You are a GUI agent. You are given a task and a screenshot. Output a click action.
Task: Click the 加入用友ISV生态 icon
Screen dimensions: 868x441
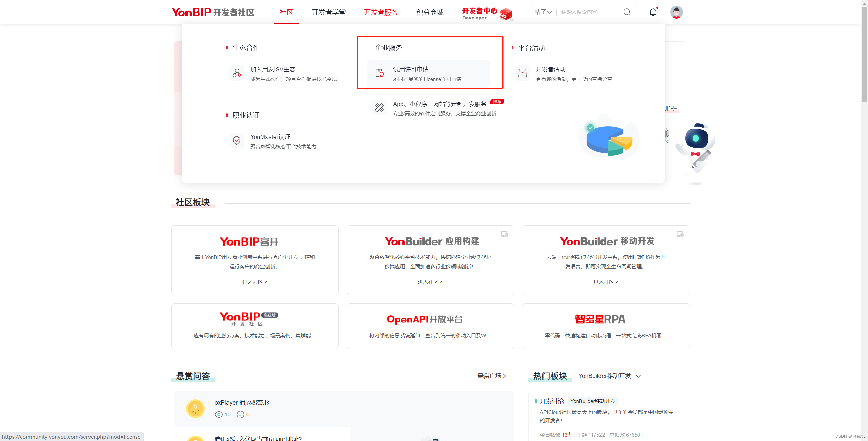[x=237, y=73]
